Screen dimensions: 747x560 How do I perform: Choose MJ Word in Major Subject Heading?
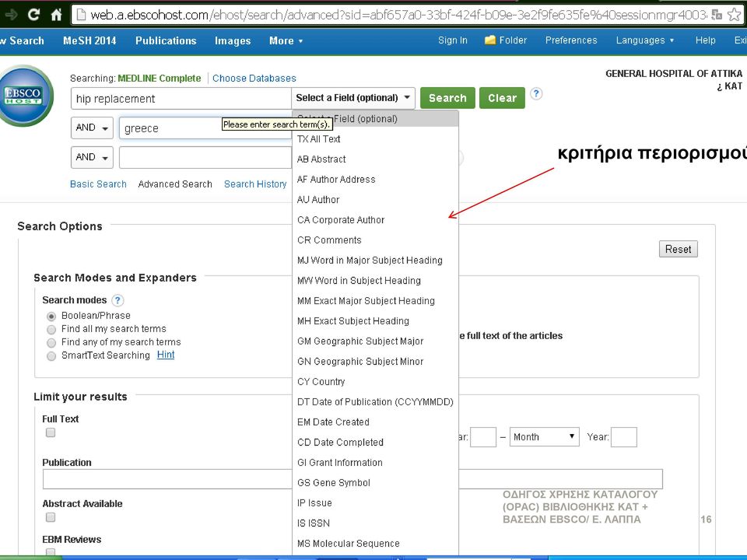[x=375, y=261]
